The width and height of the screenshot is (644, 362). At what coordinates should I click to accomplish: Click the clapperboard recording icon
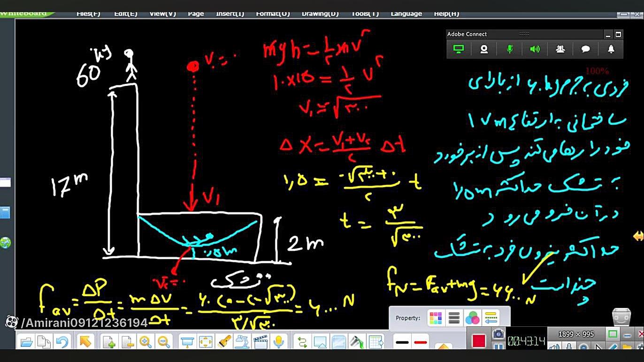point(261,342)
